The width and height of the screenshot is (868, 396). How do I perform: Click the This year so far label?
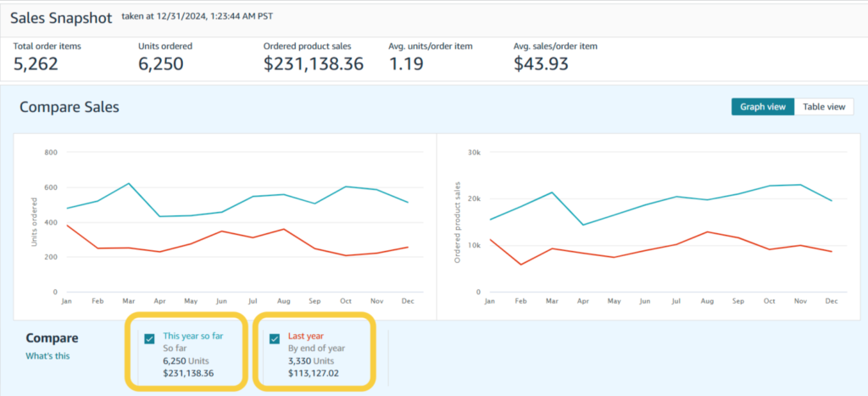tap(193, 336)
